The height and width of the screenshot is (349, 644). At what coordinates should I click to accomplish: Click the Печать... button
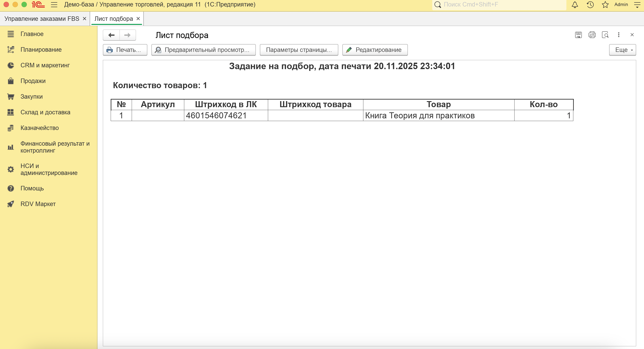tap(125, 50)
